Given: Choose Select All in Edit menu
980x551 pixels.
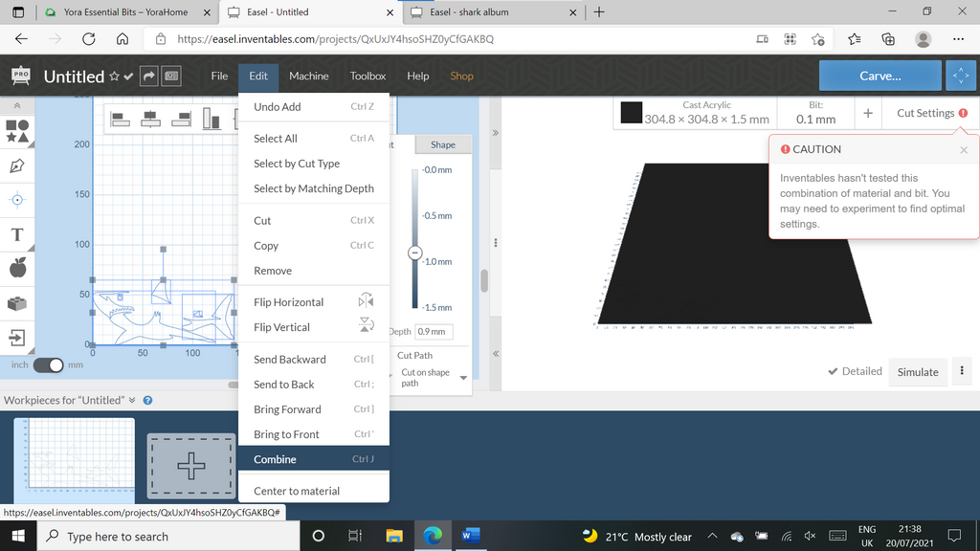Looking at the screenshot, I should [314, 139].
